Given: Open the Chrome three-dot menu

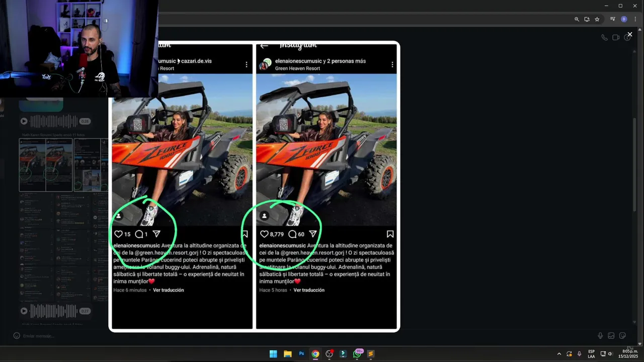Looking at the screenshot, I should [x=635, y=19].
